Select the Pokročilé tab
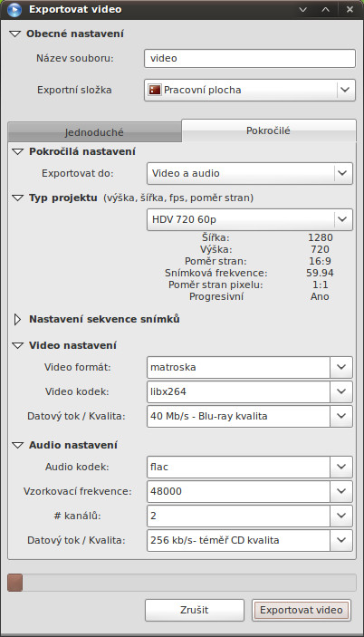This screenshot has width=364, height=637. tap(268, 130)
